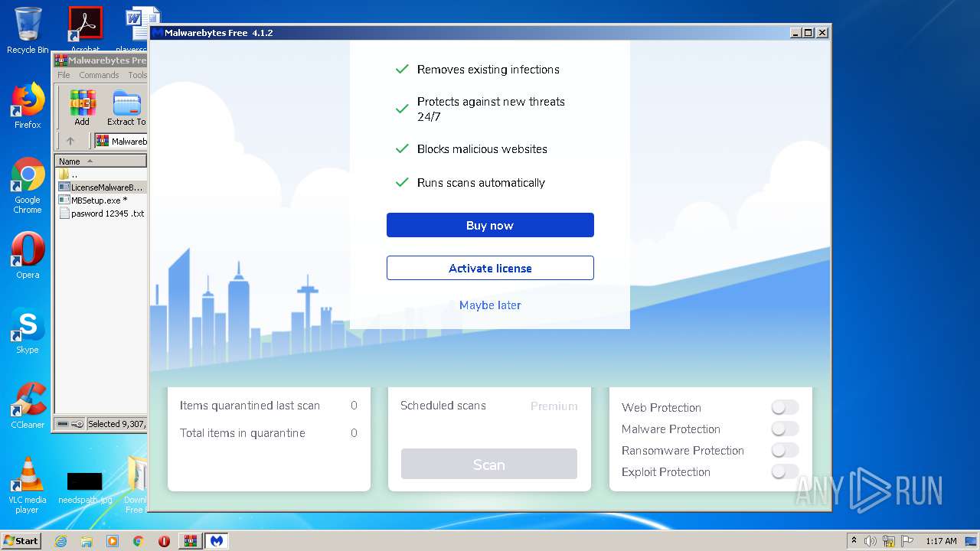The image size is (980, 551).
Task: Switch to Malwarebytes via taskbar button
Action: pyautogui.click(x=217, y=541)
